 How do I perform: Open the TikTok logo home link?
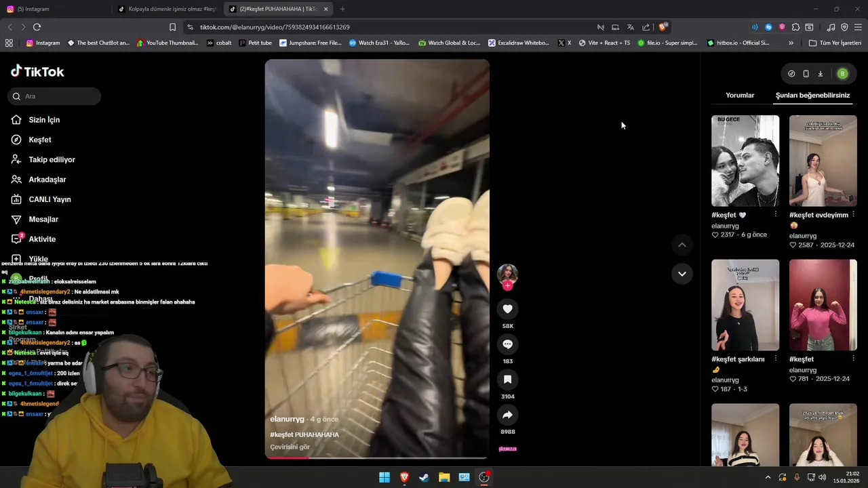(x=37, y=71)
